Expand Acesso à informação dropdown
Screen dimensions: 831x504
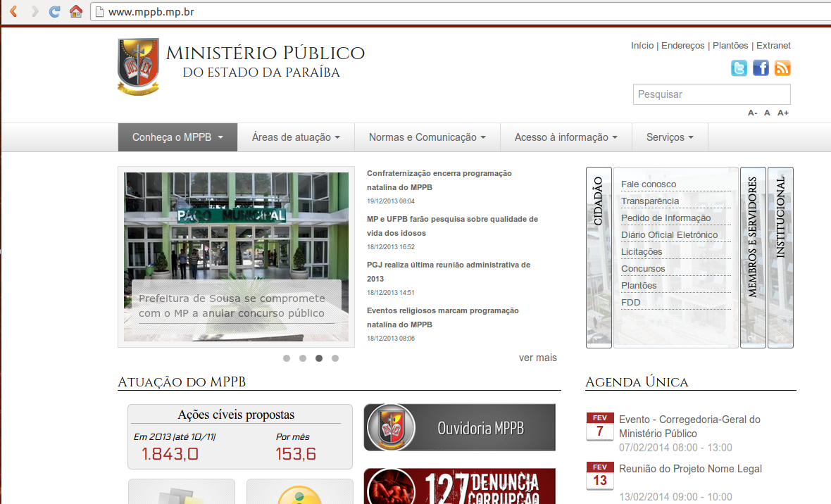click(x=566, y=137)
